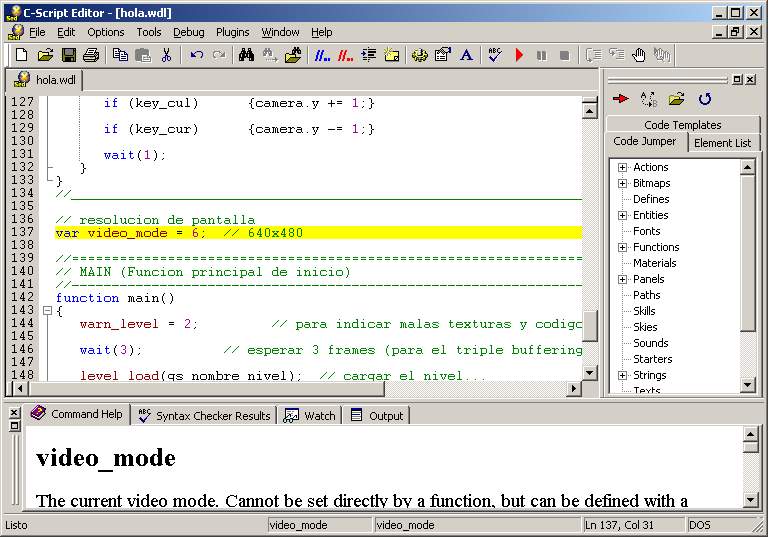Click the blue comment-lines toolbar icon

click(x=322, y=55)
